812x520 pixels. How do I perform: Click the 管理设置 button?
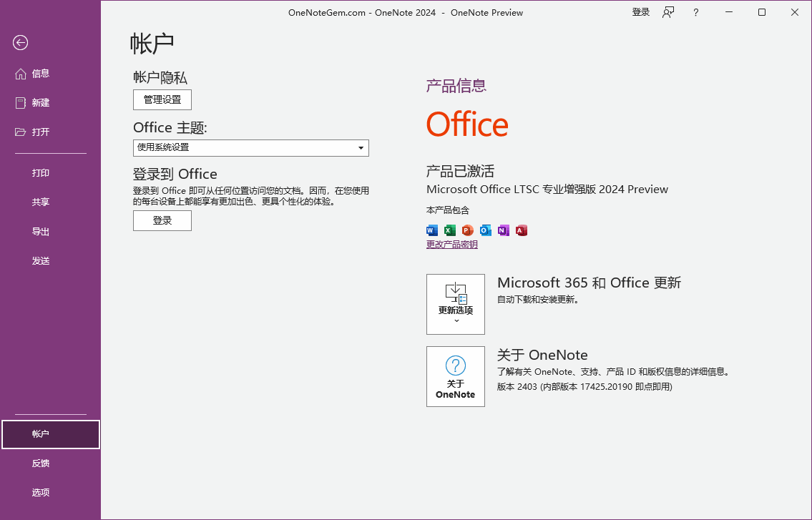162,99
